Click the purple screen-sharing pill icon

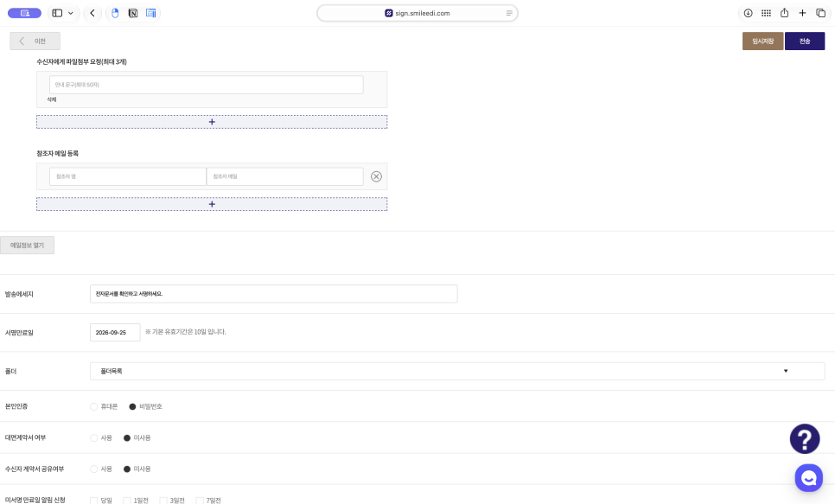[24, 13]
